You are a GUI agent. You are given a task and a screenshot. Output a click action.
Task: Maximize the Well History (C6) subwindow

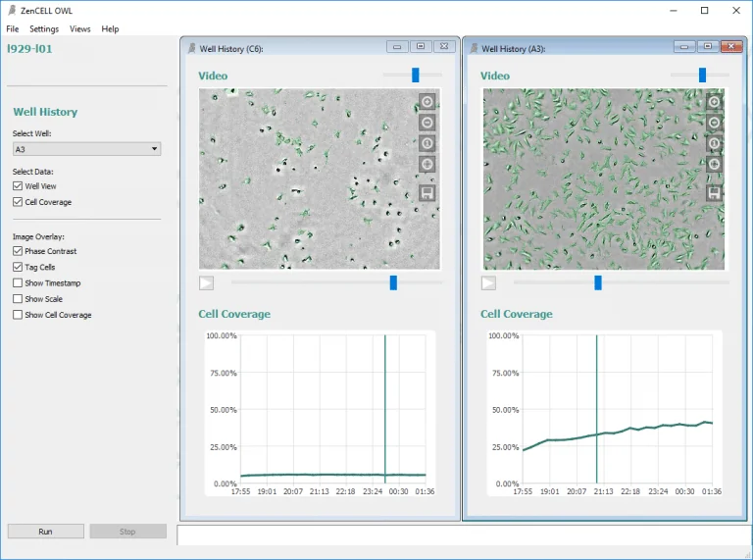click(x=420, y=46)
